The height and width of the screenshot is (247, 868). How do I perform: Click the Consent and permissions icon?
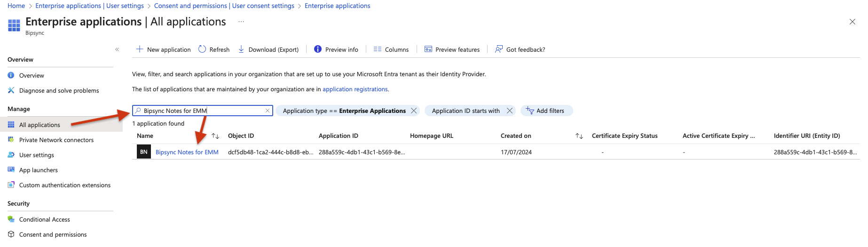pos(11,234)
